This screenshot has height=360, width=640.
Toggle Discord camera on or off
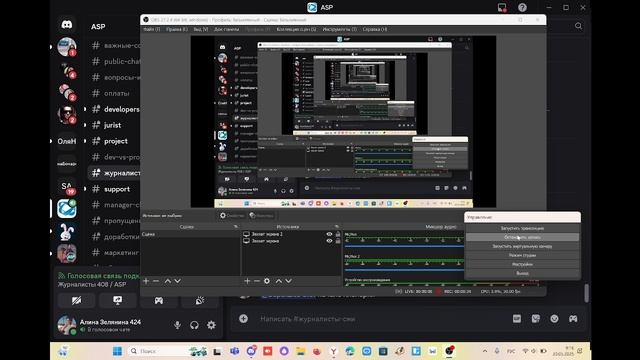pyautogui.click(x=77, y=301)
